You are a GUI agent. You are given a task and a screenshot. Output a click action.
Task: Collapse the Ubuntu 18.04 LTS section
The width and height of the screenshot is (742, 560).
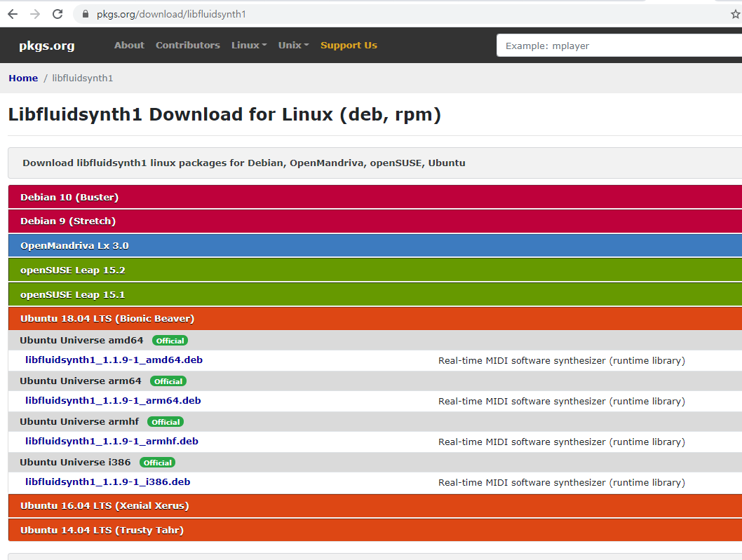(375, 319)
